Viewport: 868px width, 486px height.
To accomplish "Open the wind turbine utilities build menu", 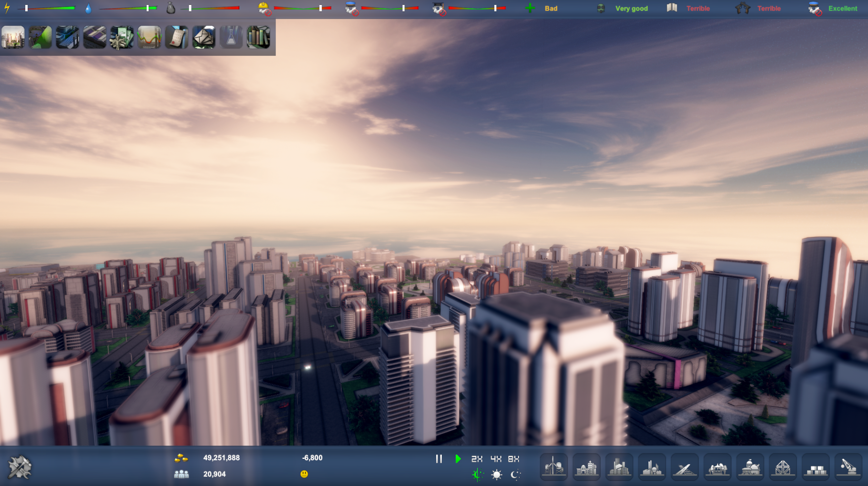I will (553, 467).
